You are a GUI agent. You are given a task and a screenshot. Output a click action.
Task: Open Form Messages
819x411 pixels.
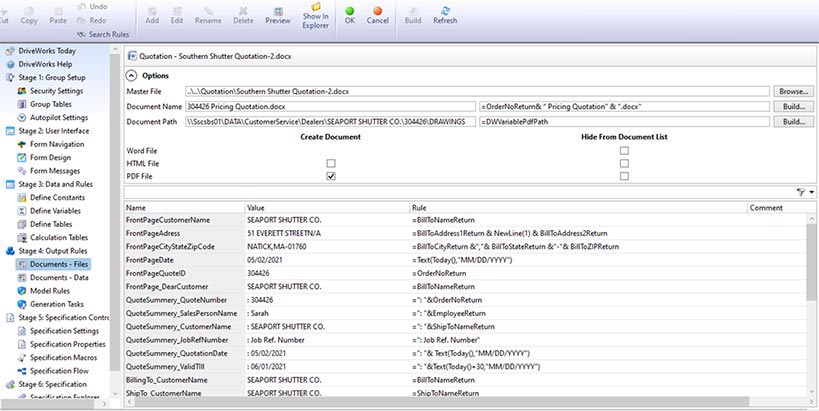(55, 171)
